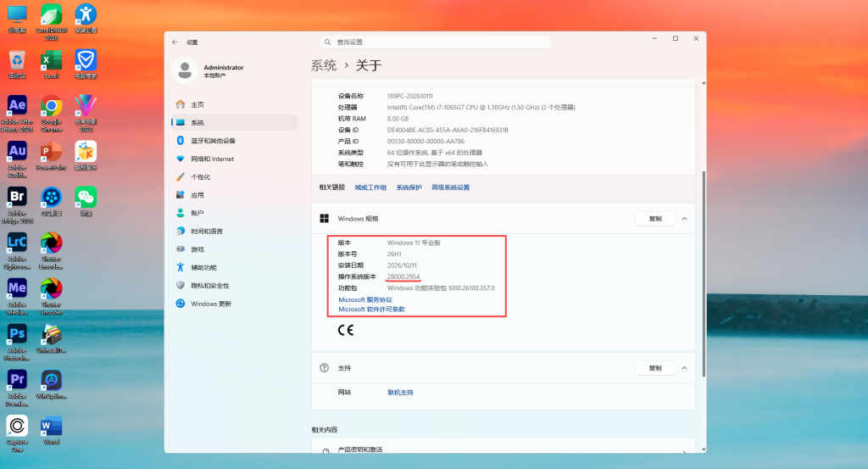This screenshot has width=868, height=469.
Task: Collapse the Windows 规格 section chevron
Action: (x=684, y=219)
